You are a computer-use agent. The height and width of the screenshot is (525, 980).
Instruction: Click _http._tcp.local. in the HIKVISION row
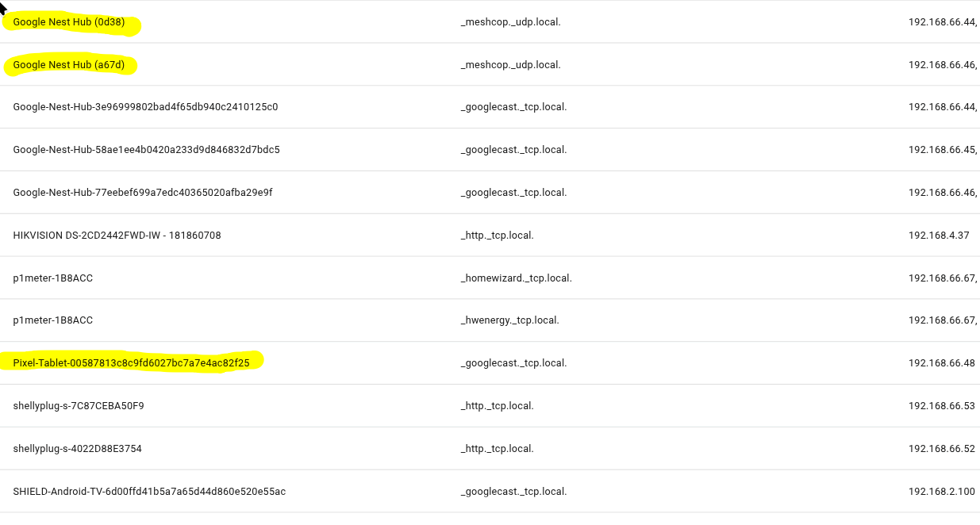497,236
